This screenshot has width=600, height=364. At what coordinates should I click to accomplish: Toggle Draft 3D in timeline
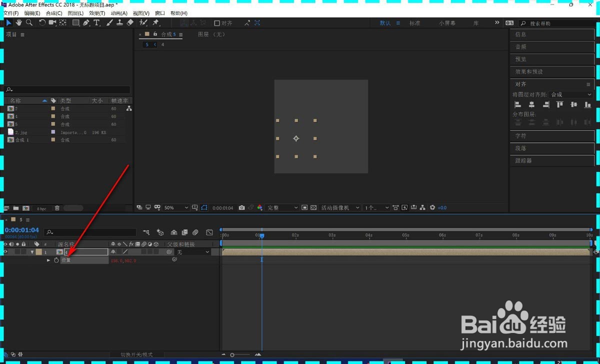pos(160,232)
